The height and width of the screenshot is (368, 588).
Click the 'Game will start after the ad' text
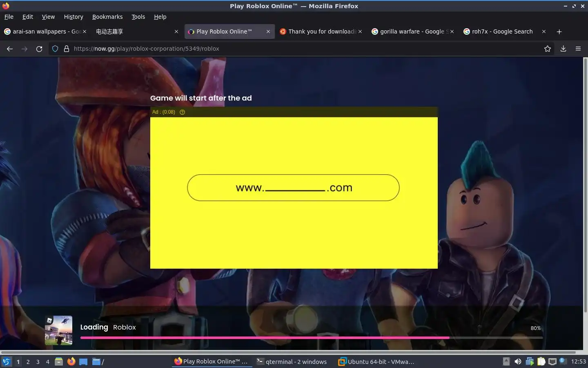pos(201,98)
